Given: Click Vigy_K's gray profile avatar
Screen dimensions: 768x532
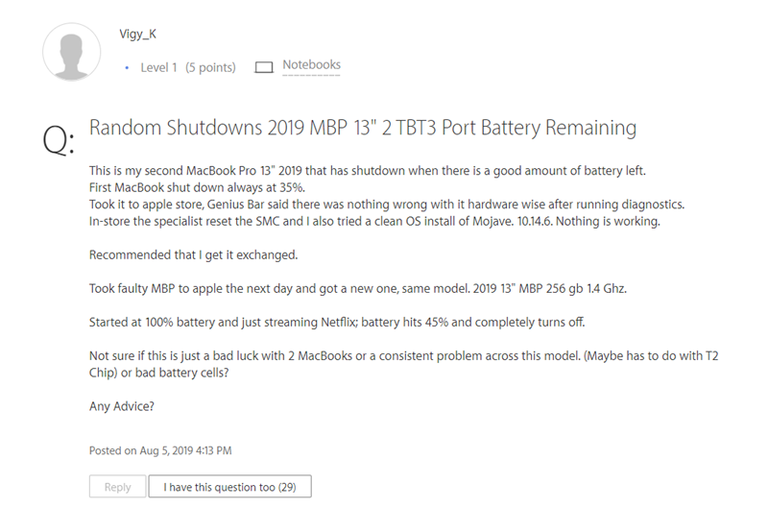Looking at the screenshot, I should click(71, 52).
